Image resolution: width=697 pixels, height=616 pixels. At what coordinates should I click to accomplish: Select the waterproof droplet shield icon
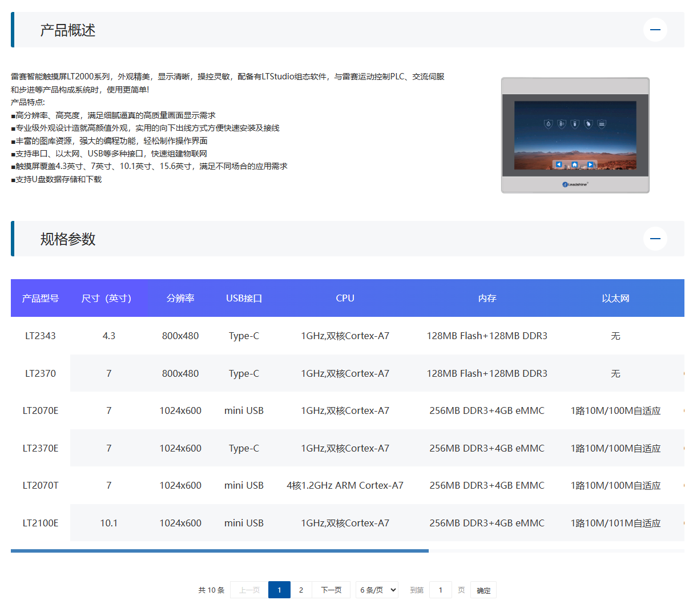point(549,124)
